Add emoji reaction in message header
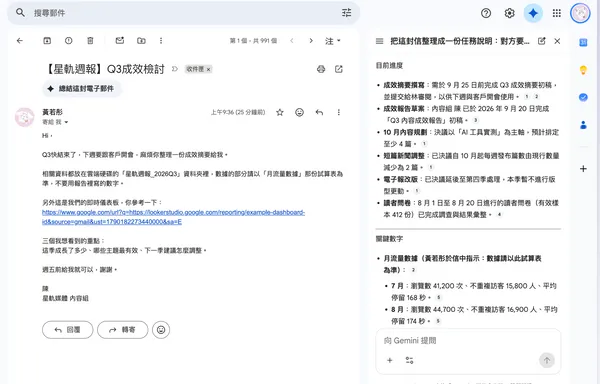Viewport: 600px width, 384px height. pos(300,112)
